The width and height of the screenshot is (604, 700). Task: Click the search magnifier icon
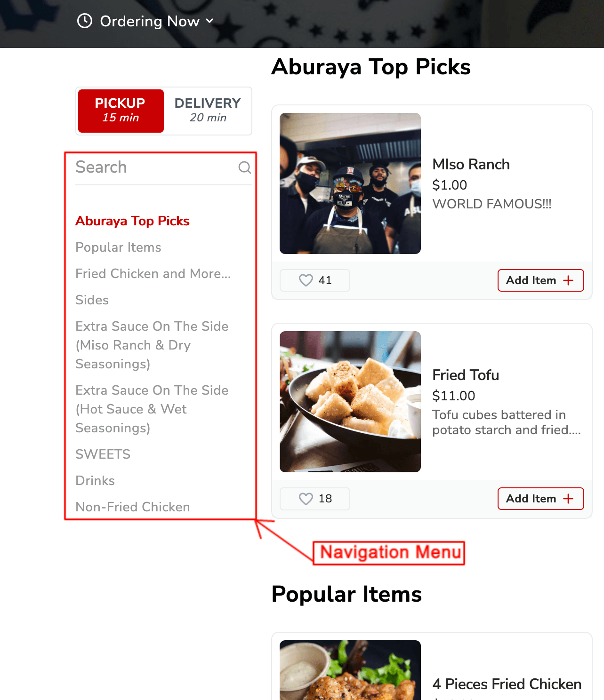pyautogui.click(x=244, y=167)
